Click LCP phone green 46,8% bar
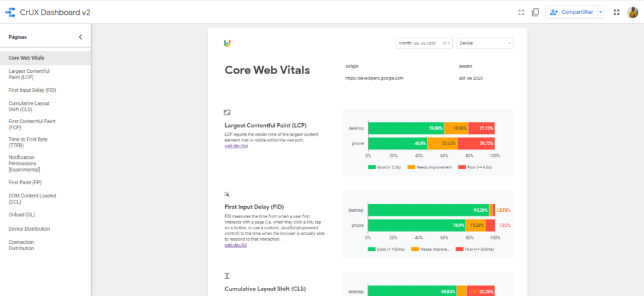 [x=398, y=144]
